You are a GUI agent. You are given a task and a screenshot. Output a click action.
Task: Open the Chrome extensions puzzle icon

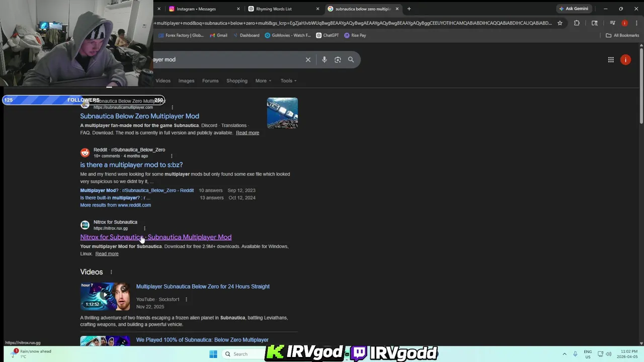pos(577,23)
